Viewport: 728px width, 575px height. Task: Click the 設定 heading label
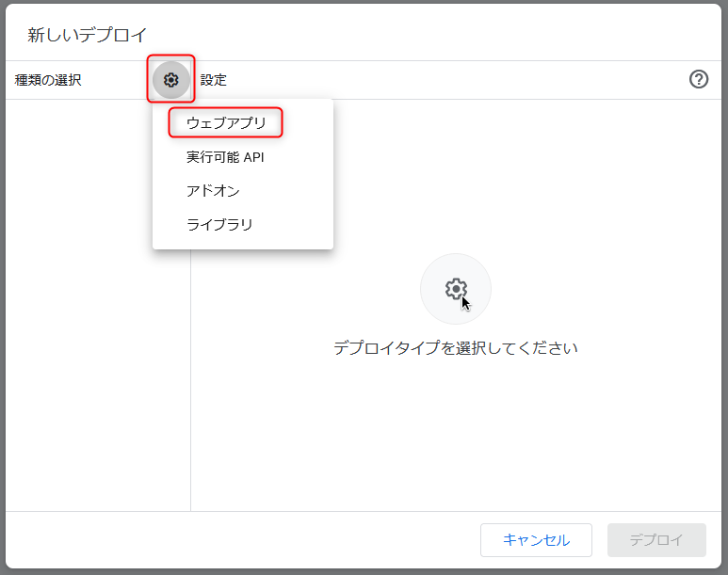click(x=214, y=80)
